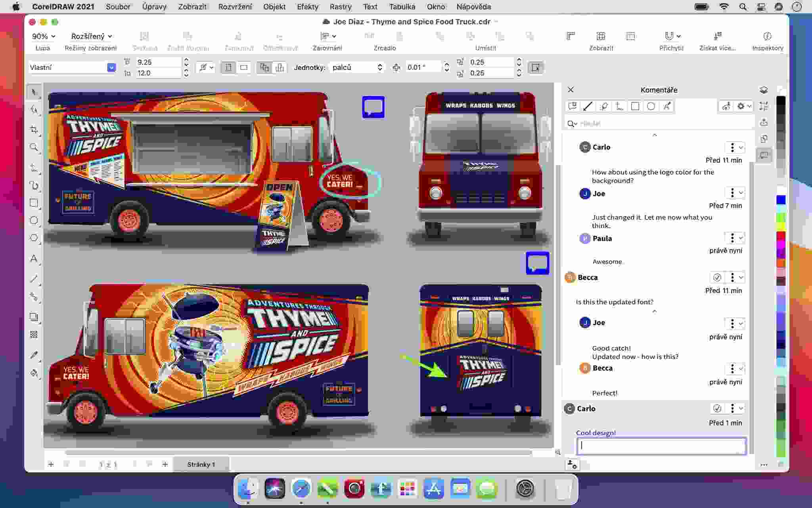Open the 90% zoom level dropdown
The height and width of the screenshot is (508, 812).
(44, 36)
